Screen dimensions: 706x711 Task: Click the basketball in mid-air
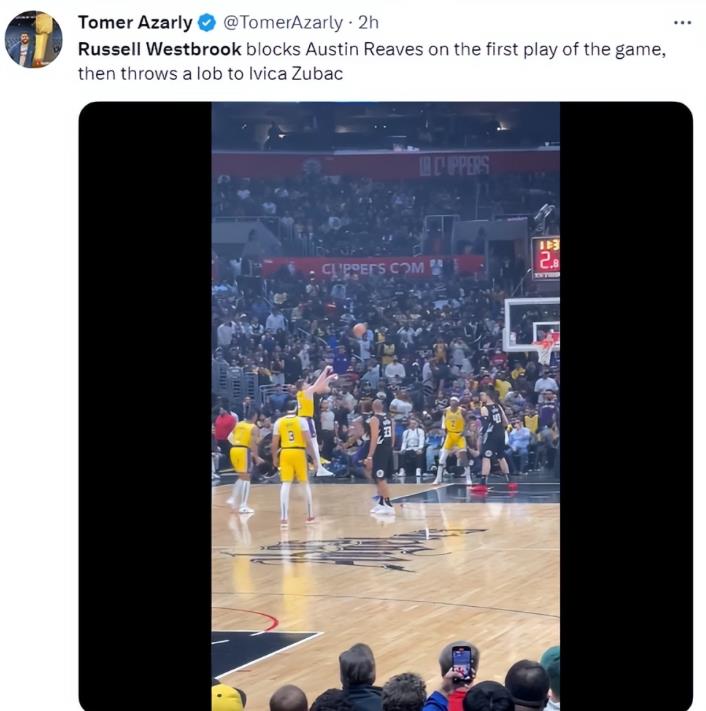pos(359,329)
